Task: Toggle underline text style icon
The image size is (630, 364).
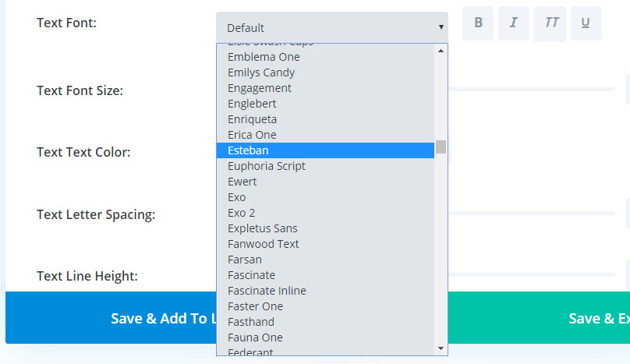Action: point(586,23)
